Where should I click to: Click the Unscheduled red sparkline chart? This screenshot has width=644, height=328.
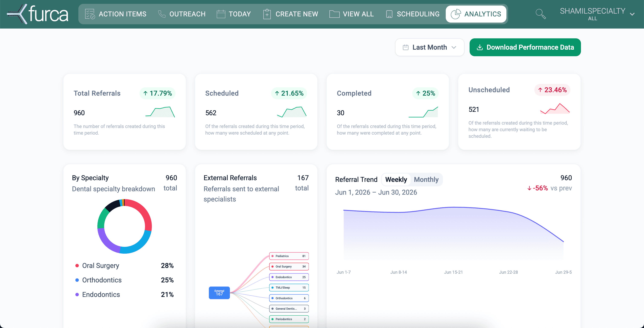555,108
